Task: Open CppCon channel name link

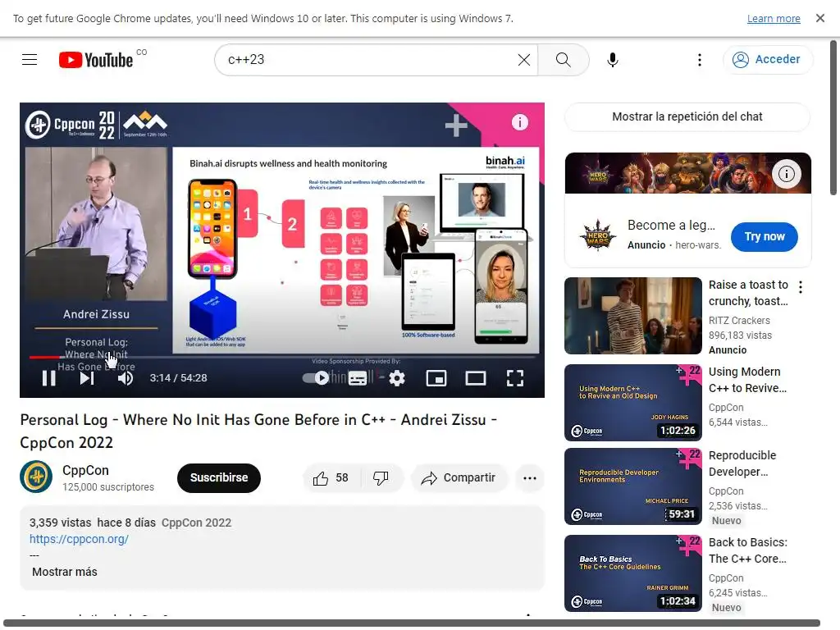Action: click(85, 470)
